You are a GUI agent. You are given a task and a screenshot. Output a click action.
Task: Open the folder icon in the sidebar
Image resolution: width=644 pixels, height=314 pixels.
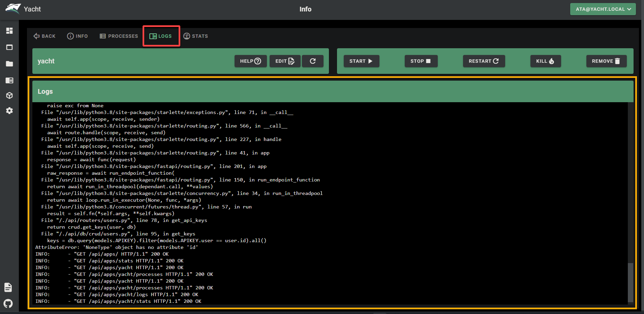(9, 64)
